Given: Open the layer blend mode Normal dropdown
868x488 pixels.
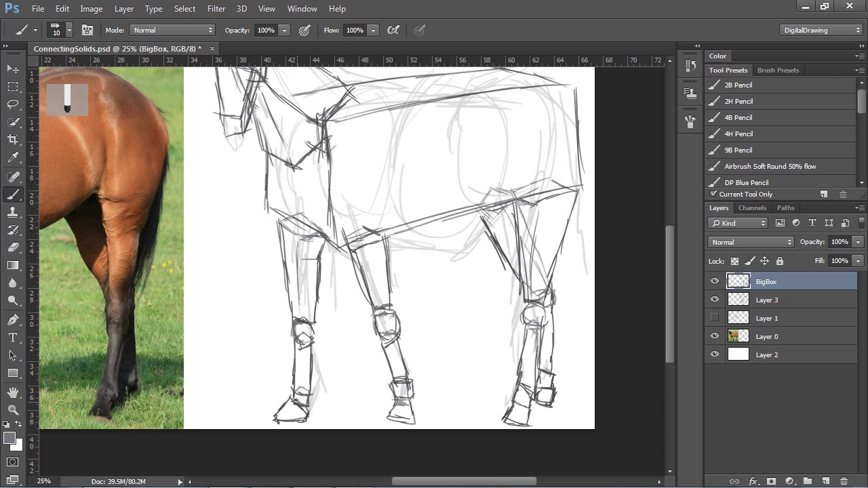Looking at the screenshot, I should point(751,242).
